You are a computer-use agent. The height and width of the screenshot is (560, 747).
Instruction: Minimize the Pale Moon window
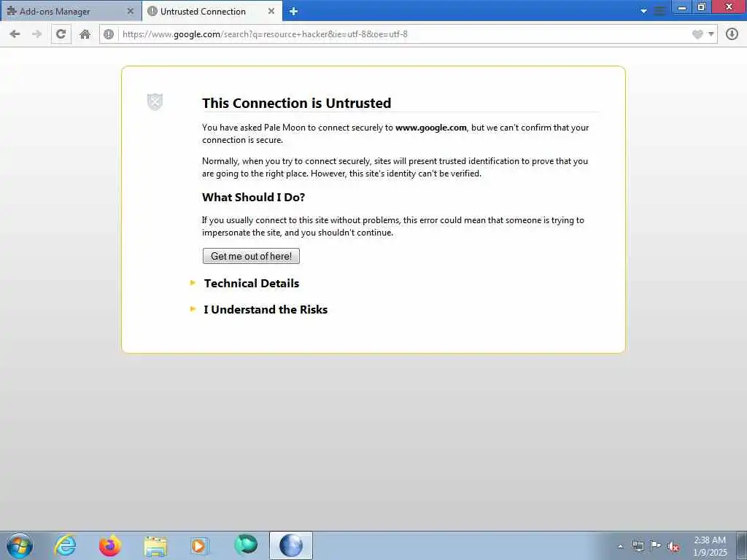tap(682, 7)
